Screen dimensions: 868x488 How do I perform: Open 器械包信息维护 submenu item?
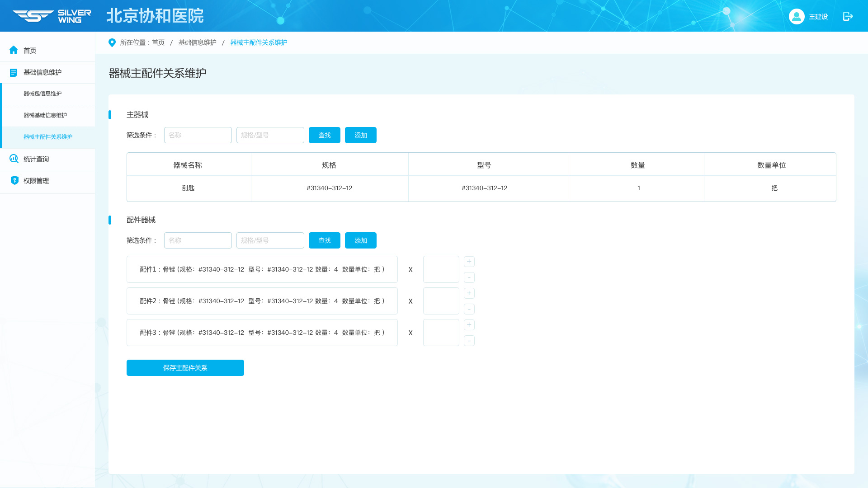coord(42,94)
